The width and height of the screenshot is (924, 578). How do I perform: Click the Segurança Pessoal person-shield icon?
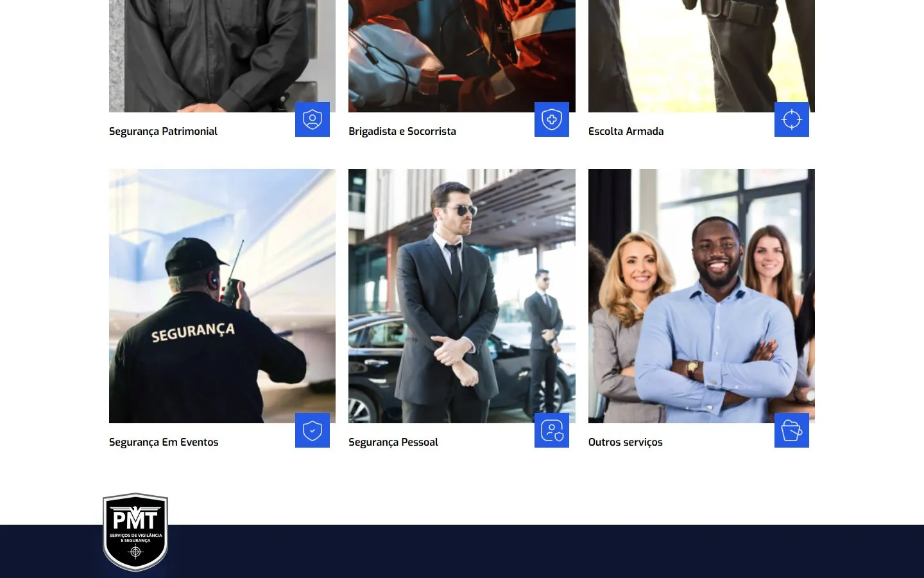(x=552, y=430)
